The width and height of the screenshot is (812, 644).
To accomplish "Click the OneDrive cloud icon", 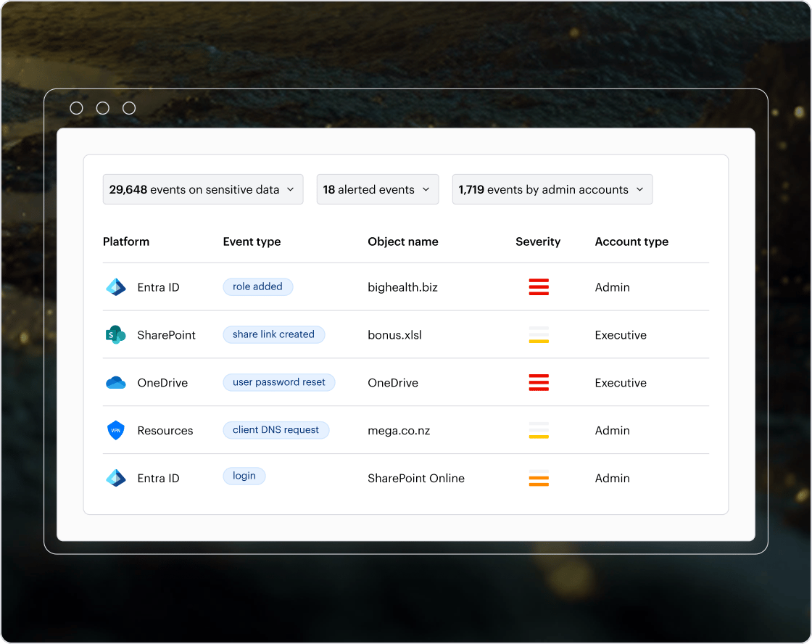I will tap(116, 383).
